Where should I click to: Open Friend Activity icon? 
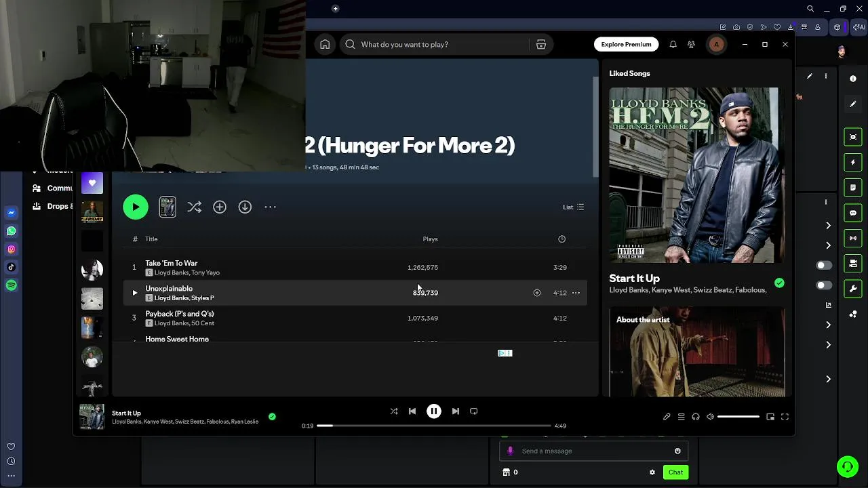coord(691,44)
